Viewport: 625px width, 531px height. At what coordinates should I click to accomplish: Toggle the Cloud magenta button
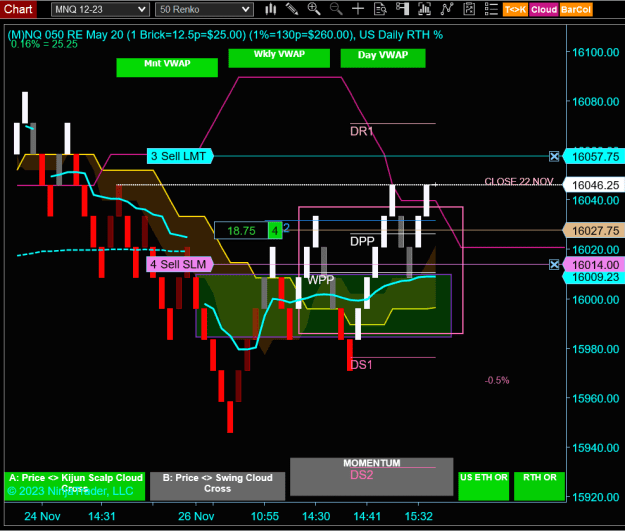pyautogui.click(x=544, y=10)
